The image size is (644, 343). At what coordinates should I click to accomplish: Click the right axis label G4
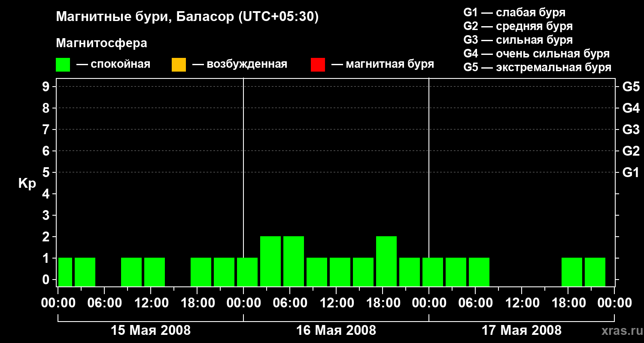coord(631,108)
